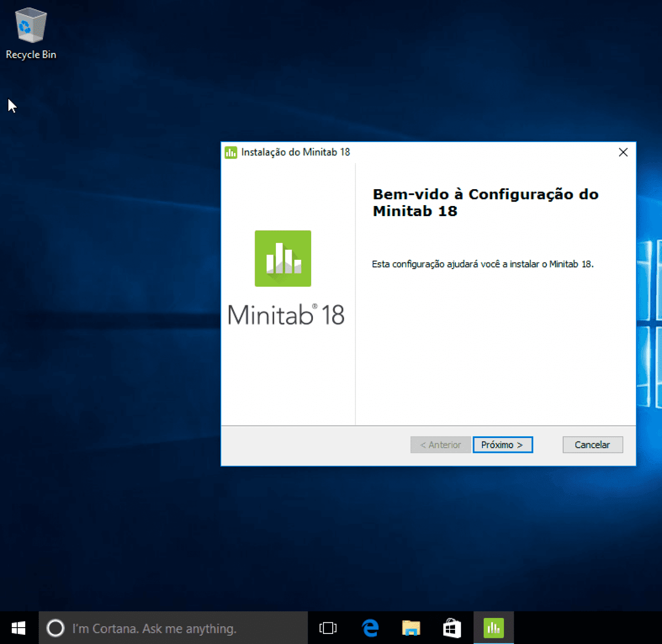Click the green Minitab logo image
Viewport: 662px width, 644px height.
point(282,258)
